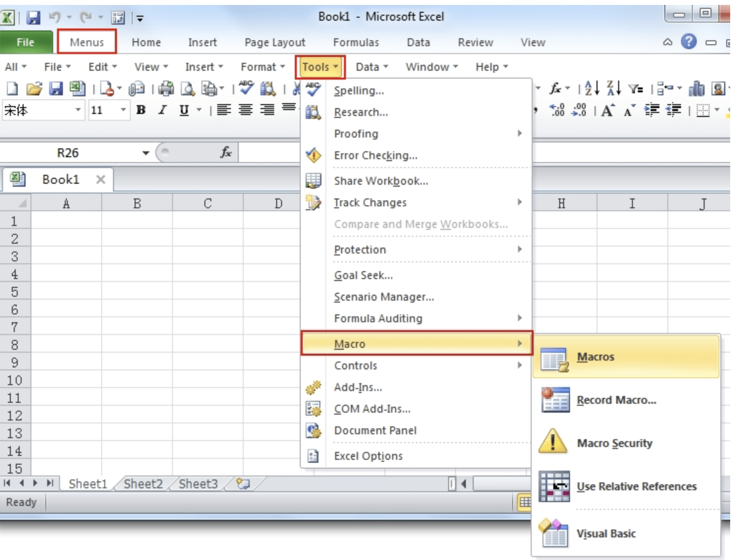
Task: Select Spelling... from Tools menu
Action: pyautogui.click(x=416, y=90)
